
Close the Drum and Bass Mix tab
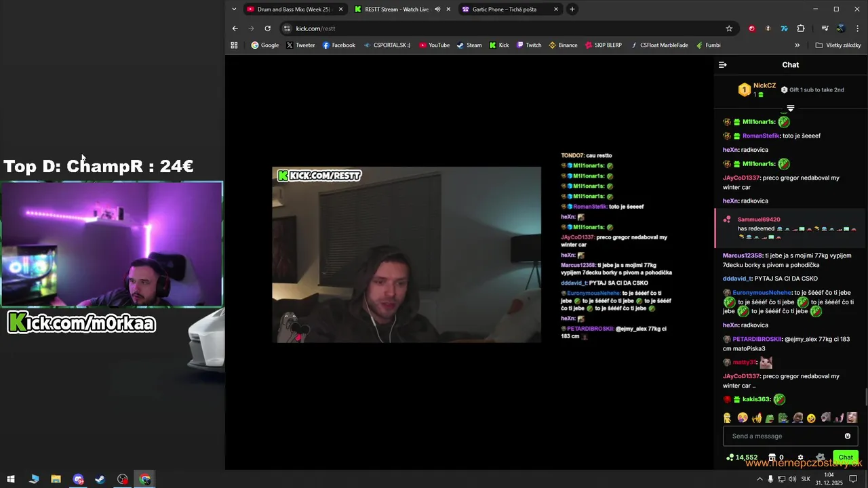coord(340,9)
